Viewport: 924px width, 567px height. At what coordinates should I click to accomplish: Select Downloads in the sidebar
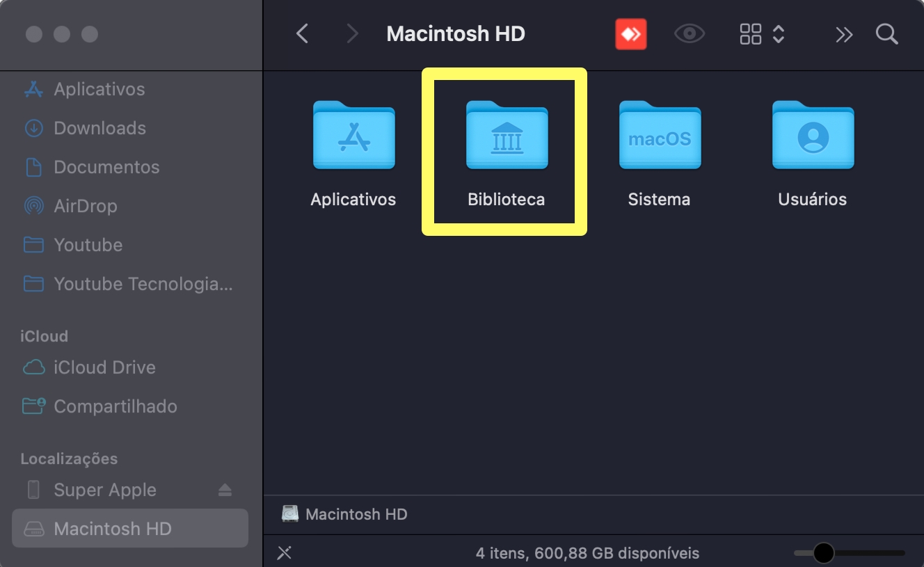coord(99,128)
